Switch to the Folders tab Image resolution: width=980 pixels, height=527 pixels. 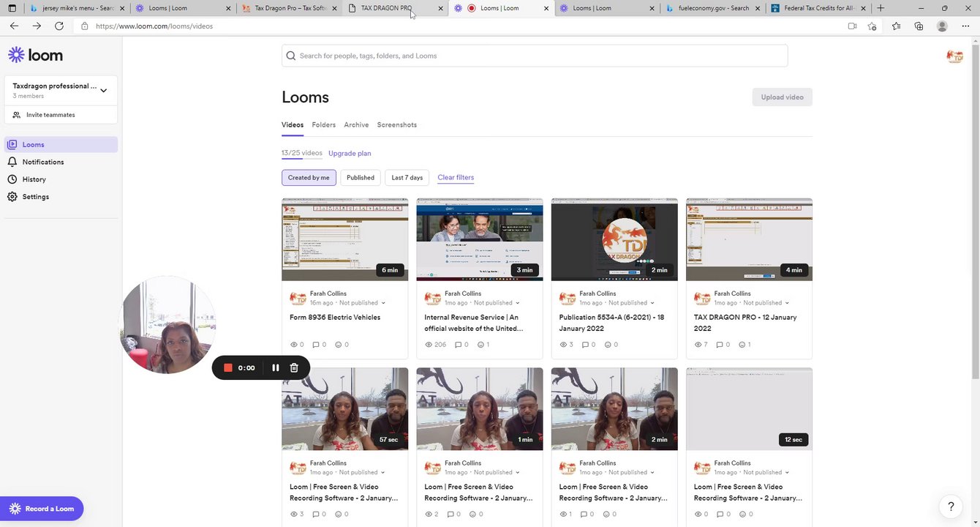[x=324, y=125]
